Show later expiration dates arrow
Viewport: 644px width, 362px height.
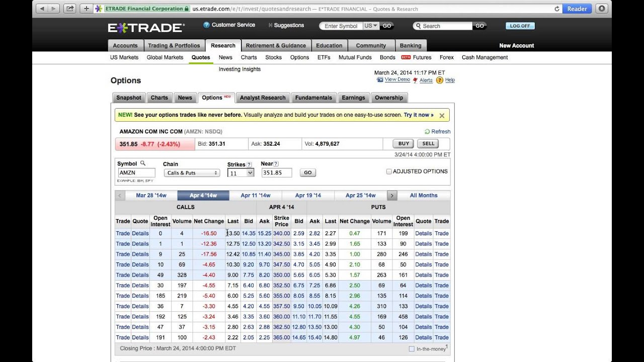pyautogui.click(x=392, y=196)
